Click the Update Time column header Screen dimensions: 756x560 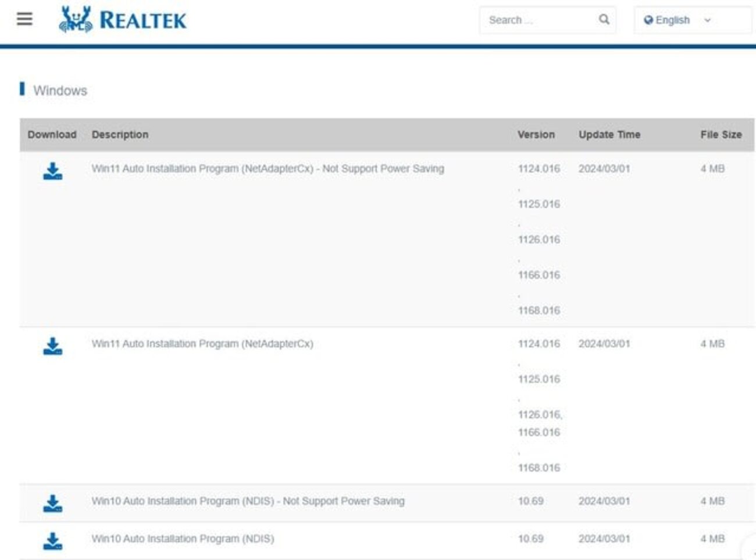tap(609, 134)
